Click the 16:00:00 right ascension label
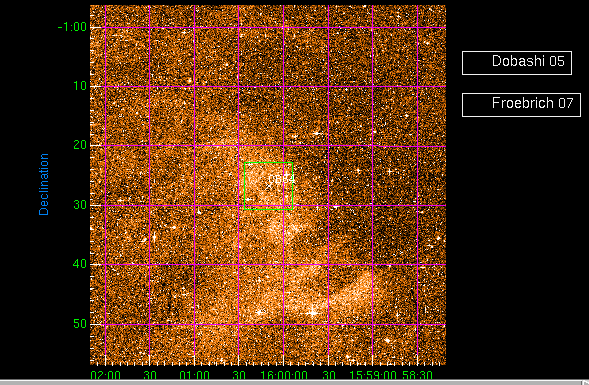The image size is (589, 385). [x=284, y=375]
